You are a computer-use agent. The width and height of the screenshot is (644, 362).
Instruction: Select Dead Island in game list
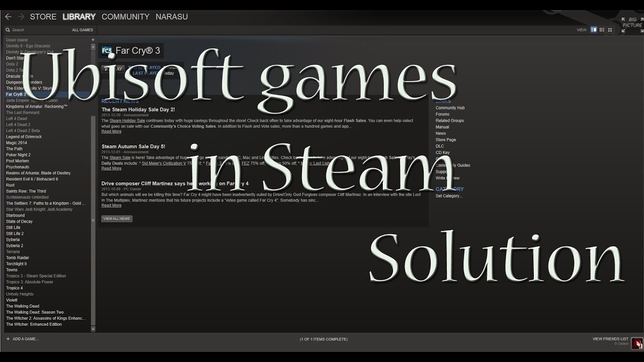(x=17, y=40)
